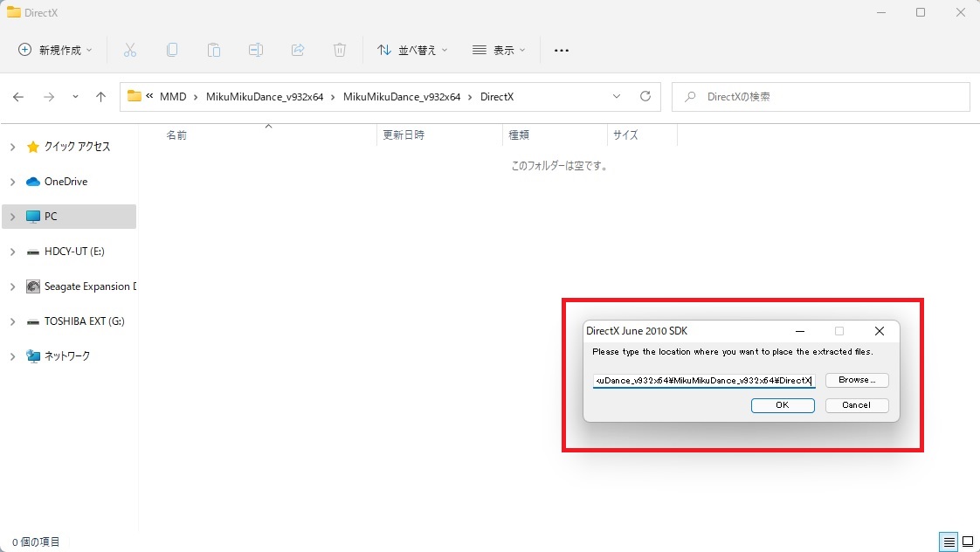Expand the PC tree node
The image size is (980, 552).
[x=12, y=217]
